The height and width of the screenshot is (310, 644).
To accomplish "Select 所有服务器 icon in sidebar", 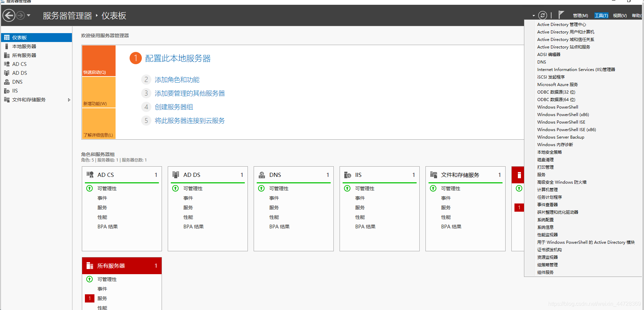I will (7, 55).
